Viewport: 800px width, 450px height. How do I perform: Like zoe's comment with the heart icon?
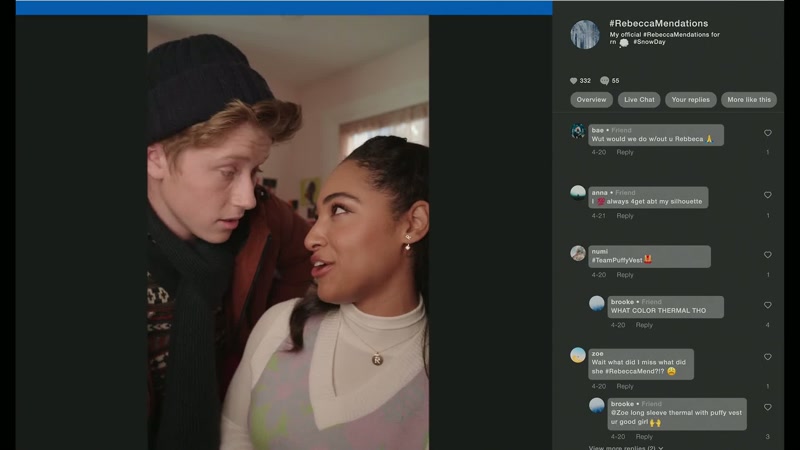point(767,357)
